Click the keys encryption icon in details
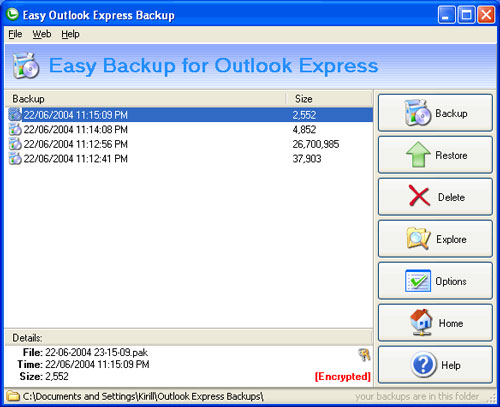500x407 pixels. [x=364, y=355]
